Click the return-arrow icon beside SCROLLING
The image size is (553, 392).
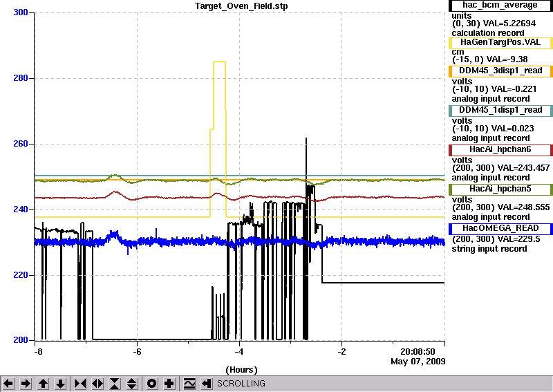(x=207, y=384)
